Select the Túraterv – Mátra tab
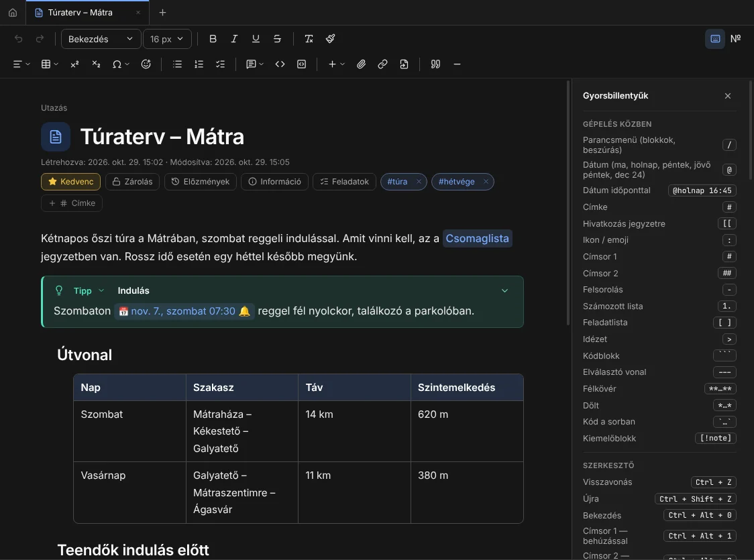This screenshot has width=754, height=560. coord(87,13)
